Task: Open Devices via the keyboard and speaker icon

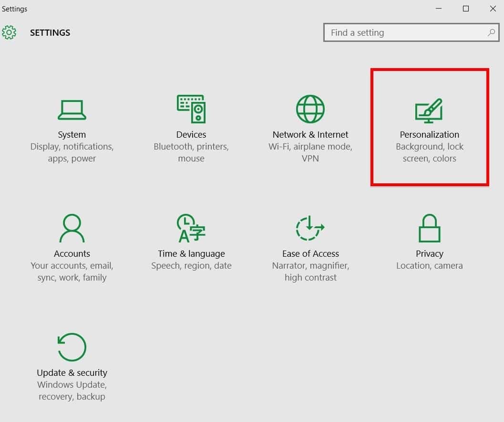Action: [191, 109]
